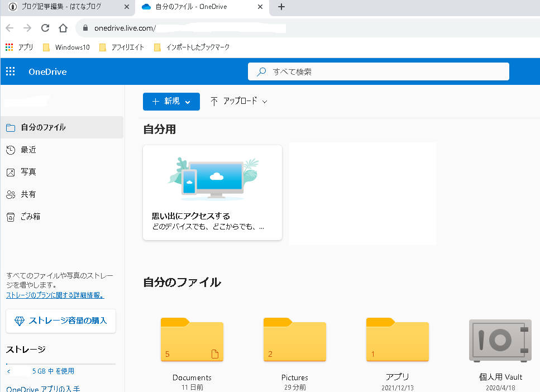Screen dimensions: 540x392
Task: Click the magnifier search icon
Action: (x=261, y=71)
